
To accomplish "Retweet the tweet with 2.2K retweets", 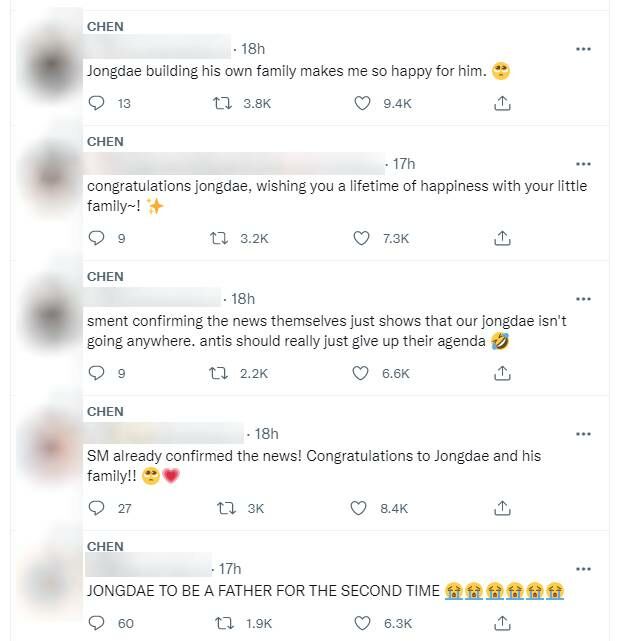I will click(x=225, y=373).
